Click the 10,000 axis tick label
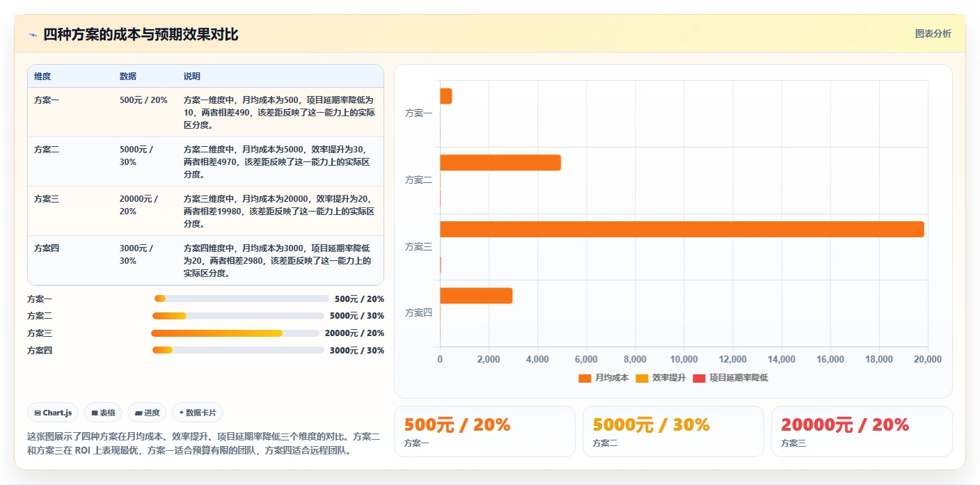This screenshot has height=485, width=980. coord(683,359)
